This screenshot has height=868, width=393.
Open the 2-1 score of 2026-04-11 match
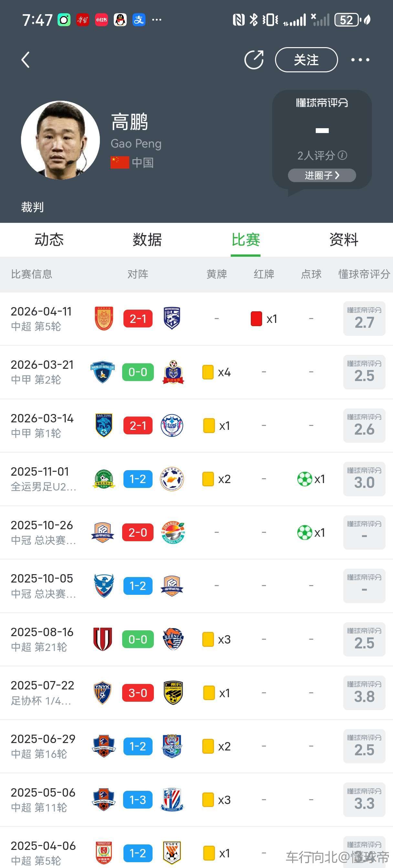click(138, 319)
